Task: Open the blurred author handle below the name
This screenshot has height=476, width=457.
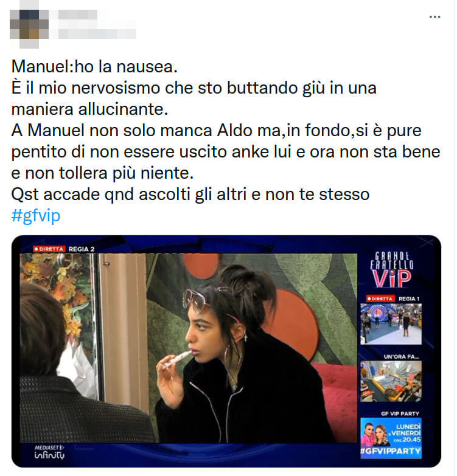Action: click(x=97, y=34)
